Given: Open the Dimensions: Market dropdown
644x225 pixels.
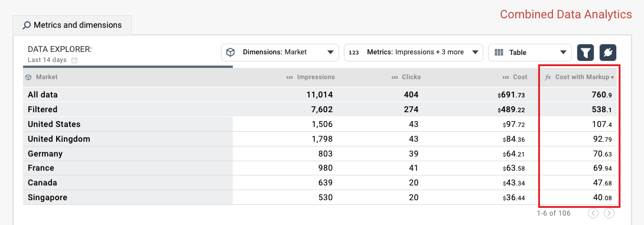Looking at the screenshot, I should click(280, 53).
